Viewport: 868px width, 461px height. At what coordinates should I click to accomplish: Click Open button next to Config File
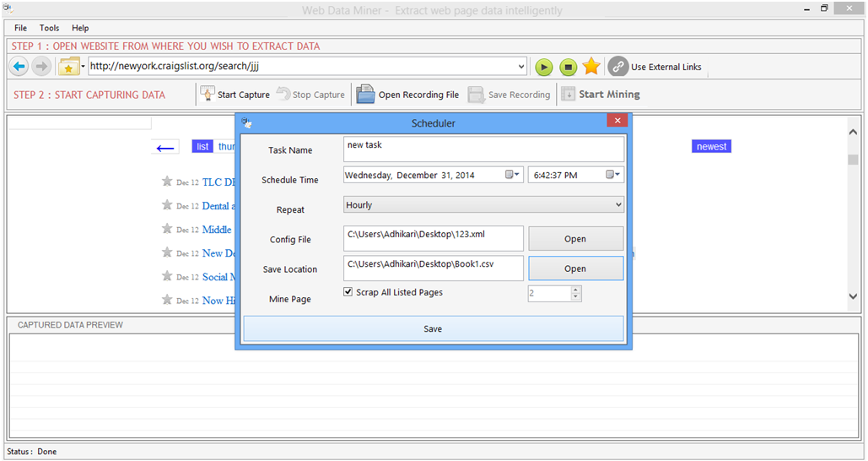(575, 239)
